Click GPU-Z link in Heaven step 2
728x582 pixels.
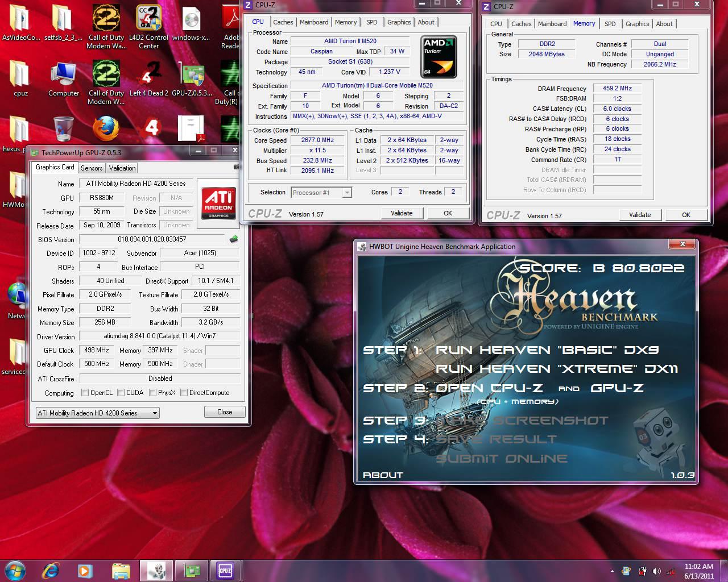pos(617,388)
